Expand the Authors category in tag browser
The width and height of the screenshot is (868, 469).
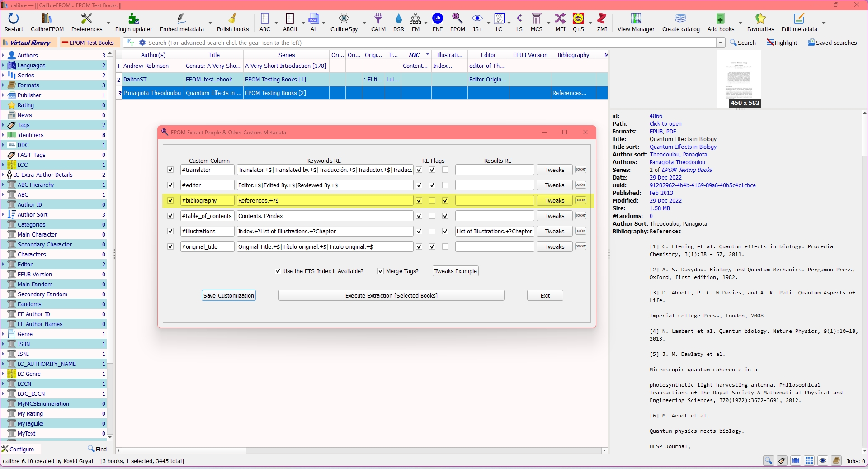[3, 55]
